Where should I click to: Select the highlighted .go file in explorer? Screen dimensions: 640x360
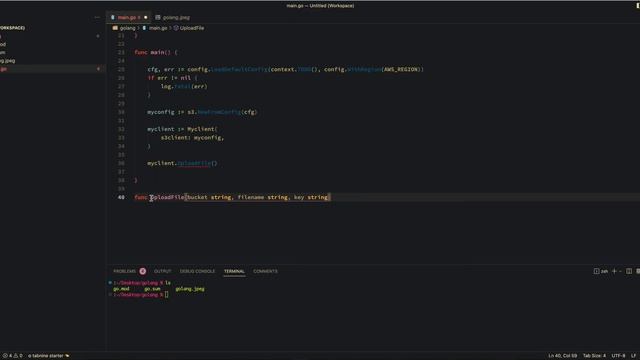point(52,69)
